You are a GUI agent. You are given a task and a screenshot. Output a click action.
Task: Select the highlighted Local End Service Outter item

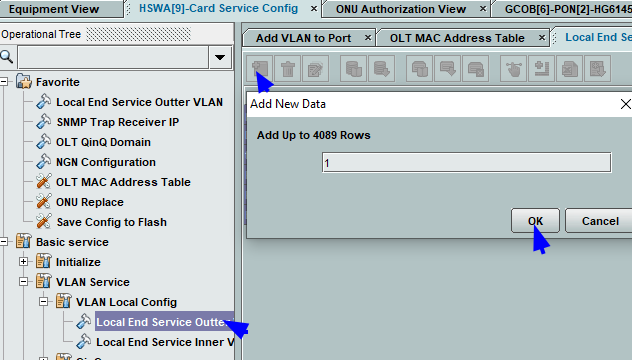(164, 322)
